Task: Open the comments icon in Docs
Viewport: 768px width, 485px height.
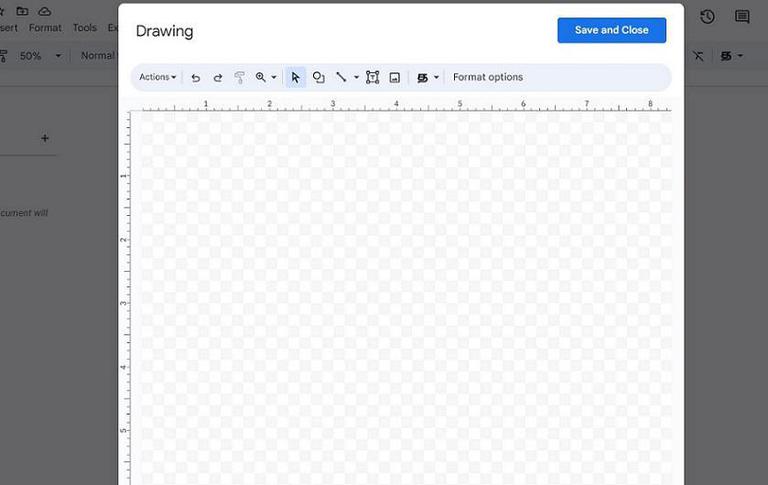Action: pyautogui.click(x=742, y=17)
